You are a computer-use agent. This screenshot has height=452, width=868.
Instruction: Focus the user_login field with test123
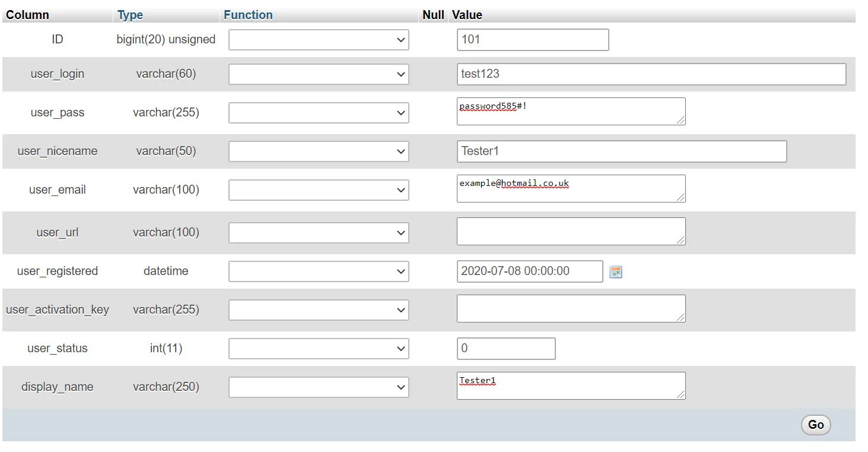tap(651, 74)
